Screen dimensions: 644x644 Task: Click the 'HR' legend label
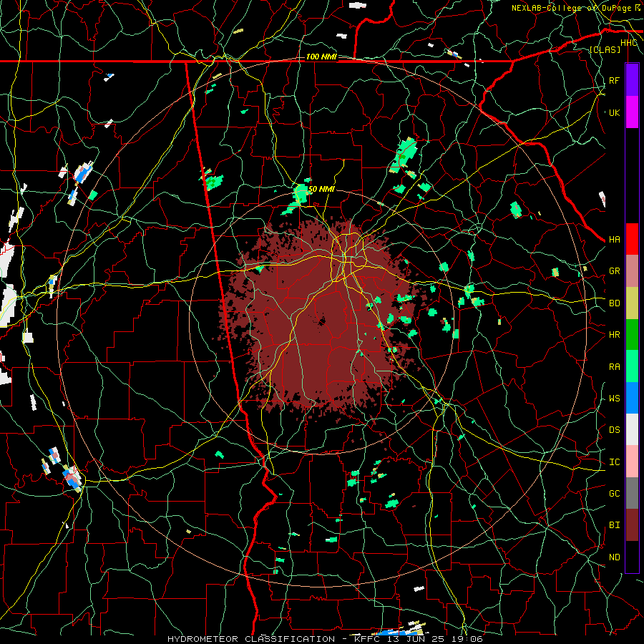click(614, 335)
